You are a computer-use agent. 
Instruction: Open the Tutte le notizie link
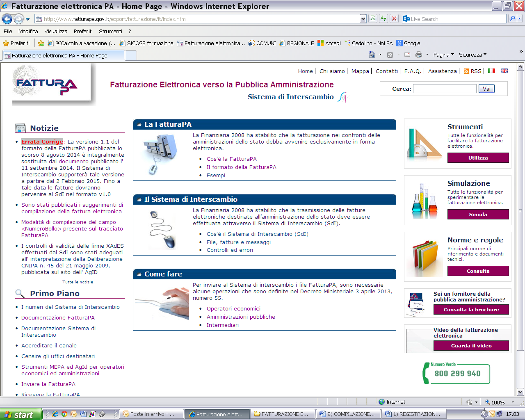(78, 282)
